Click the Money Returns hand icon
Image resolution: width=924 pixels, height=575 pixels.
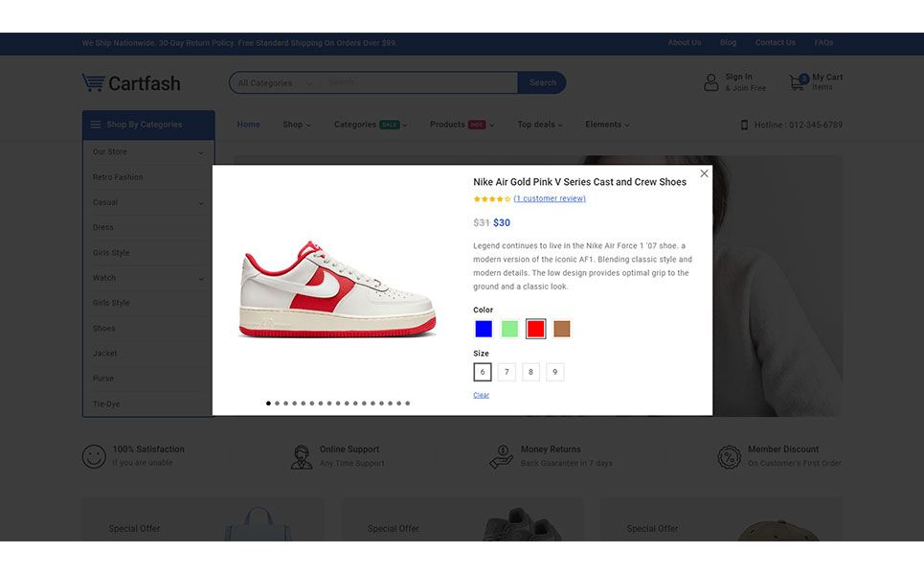(501, 456)
